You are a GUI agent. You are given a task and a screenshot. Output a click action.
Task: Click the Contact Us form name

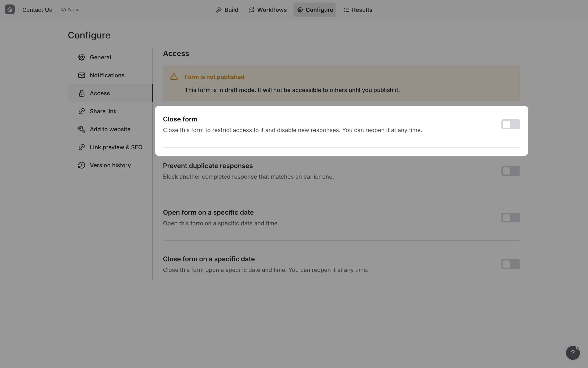point(37,10)
